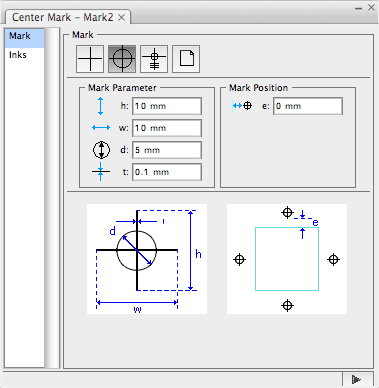The width and height of the screenshot is (379, 388).
Task: Select the multi-line register mark style
Action: coord(154,59)
